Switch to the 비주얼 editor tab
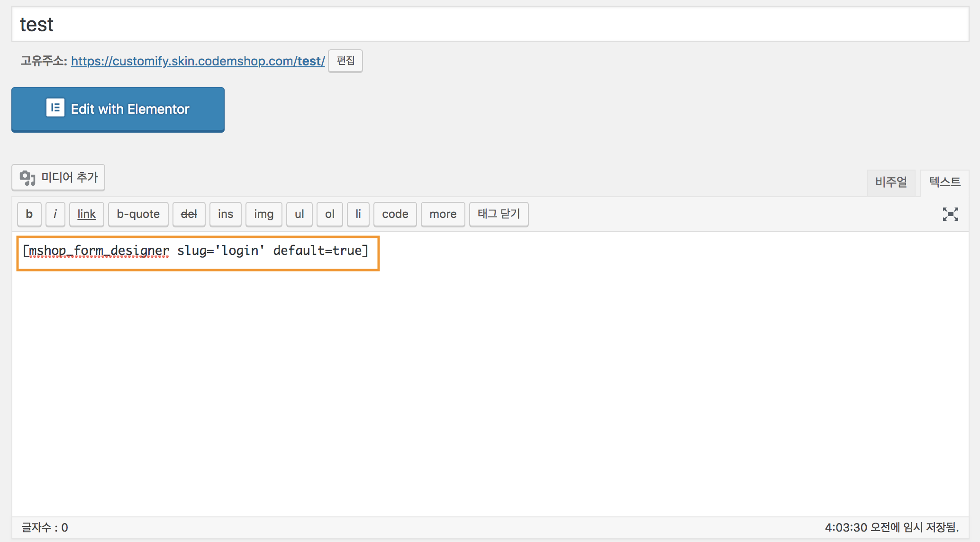This screenshot has width=980, height=542. pyautogui.click(x=891, y=182)
